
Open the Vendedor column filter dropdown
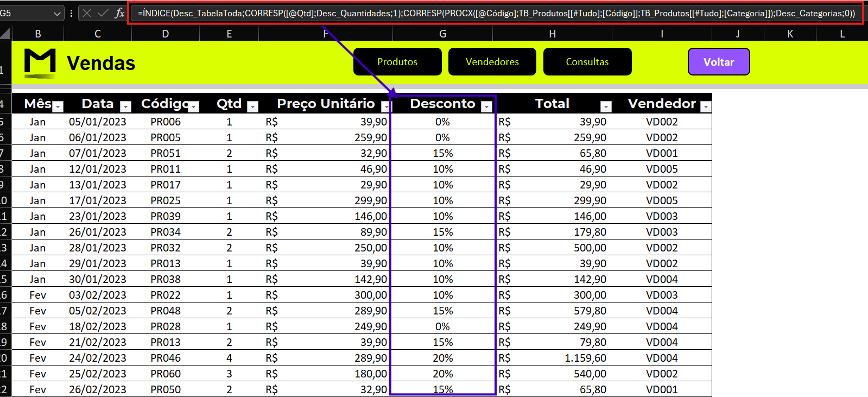(x=706, y=107)
